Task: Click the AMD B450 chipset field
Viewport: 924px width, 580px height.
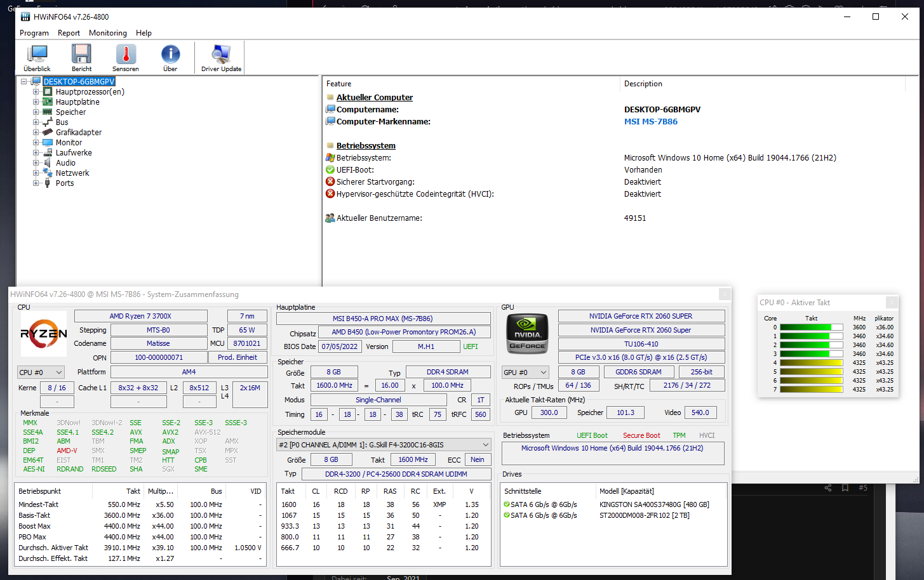Action: [404, 332]
